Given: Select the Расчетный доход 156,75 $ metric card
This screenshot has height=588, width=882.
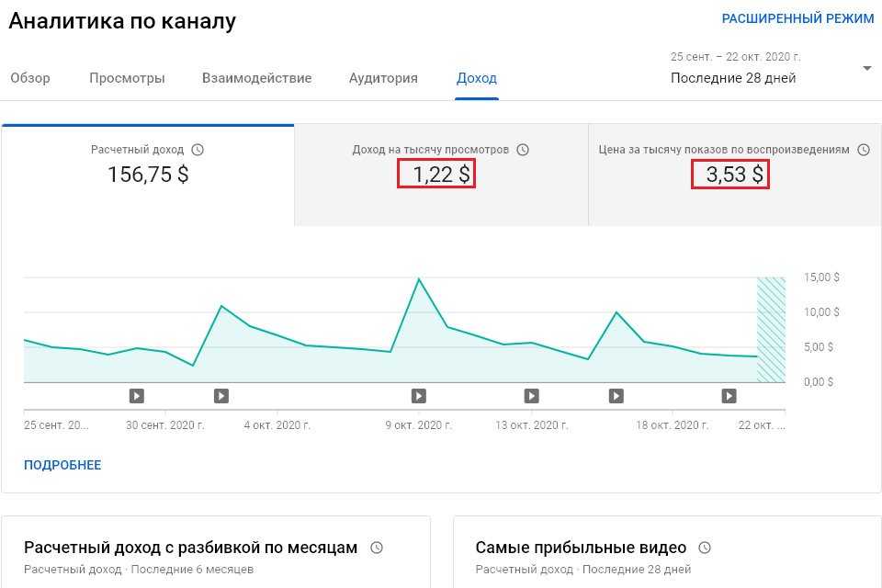Looking at the screenshot, I should (x=148, y=175).
